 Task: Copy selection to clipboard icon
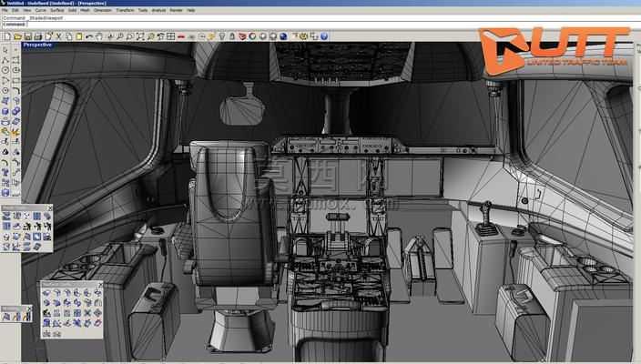68,36
